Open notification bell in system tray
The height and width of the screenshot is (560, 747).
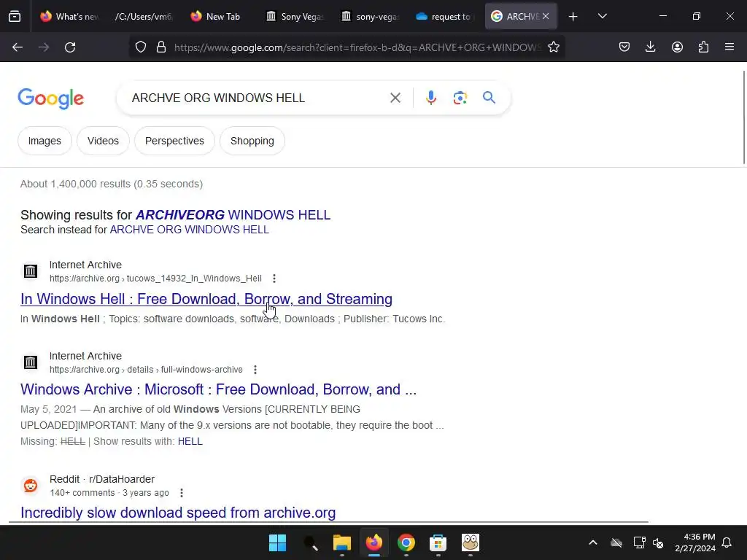tap(727, 542)
